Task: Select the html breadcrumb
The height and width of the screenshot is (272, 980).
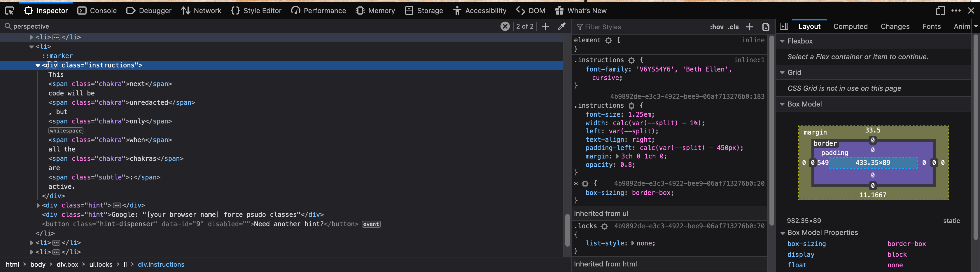Action: click(x=12, y=264)
